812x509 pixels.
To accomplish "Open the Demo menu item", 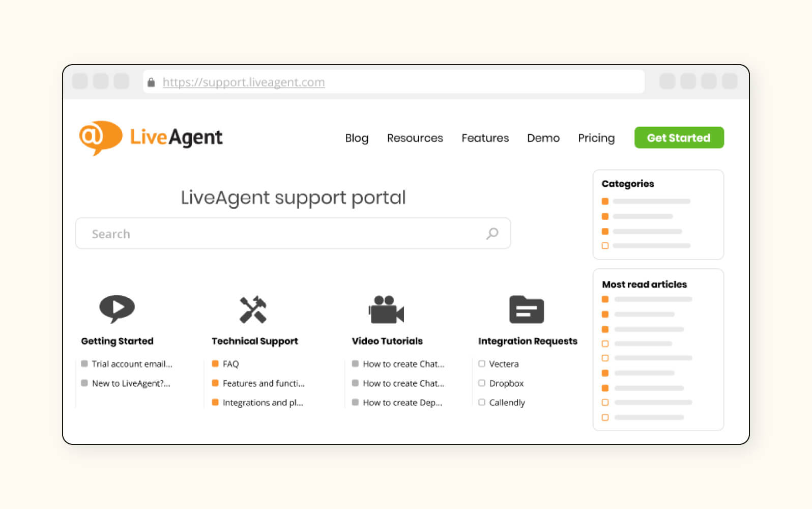I will point(543,138).
